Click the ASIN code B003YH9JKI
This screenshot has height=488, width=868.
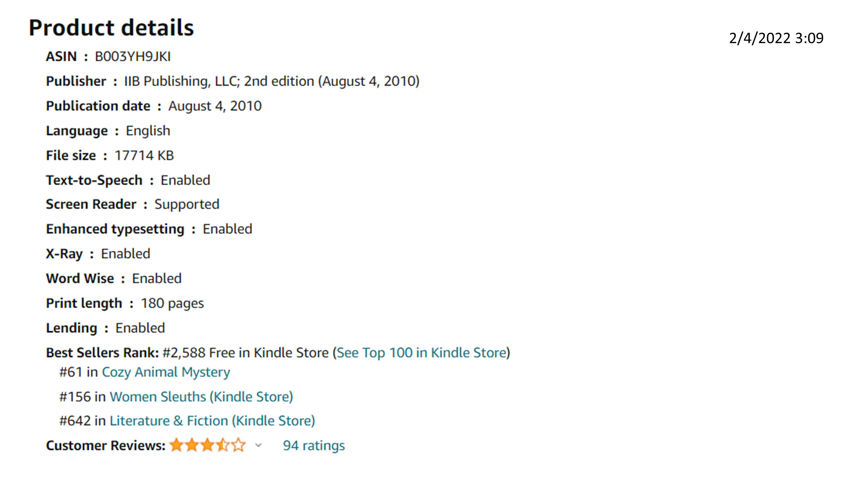coord(133,57)
